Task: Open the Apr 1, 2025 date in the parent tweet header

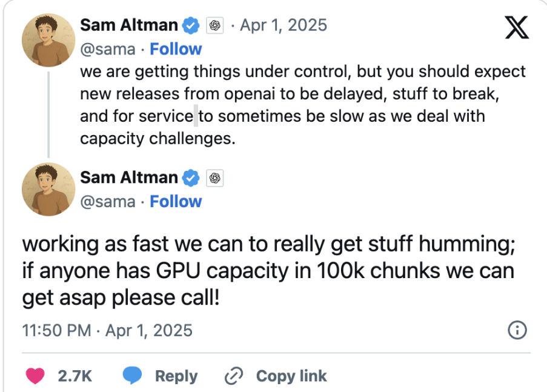Action: click(x=283, y=25)
